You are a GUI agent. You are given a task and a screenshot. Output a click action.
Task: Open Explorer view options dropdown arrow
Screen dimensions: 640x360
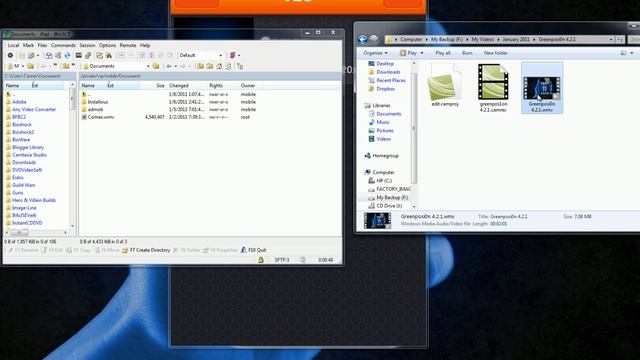point(632,53)
